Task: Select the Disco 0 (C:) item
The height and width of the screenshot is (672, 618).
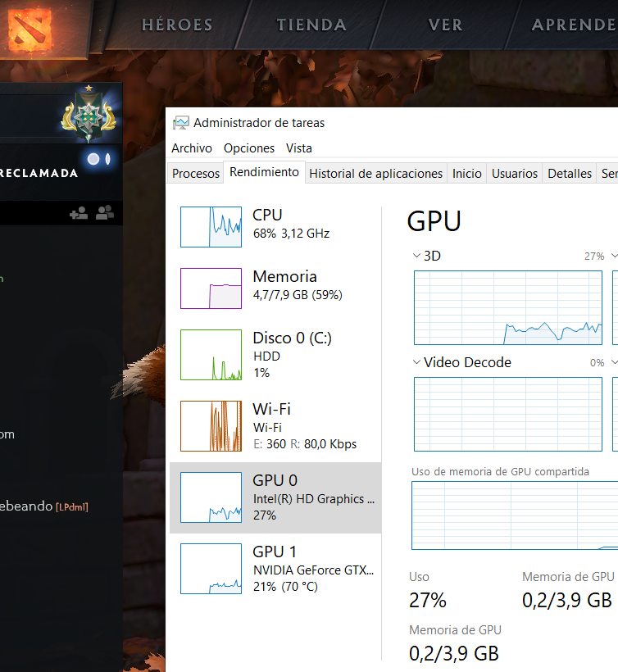Action: pos(275,355)
